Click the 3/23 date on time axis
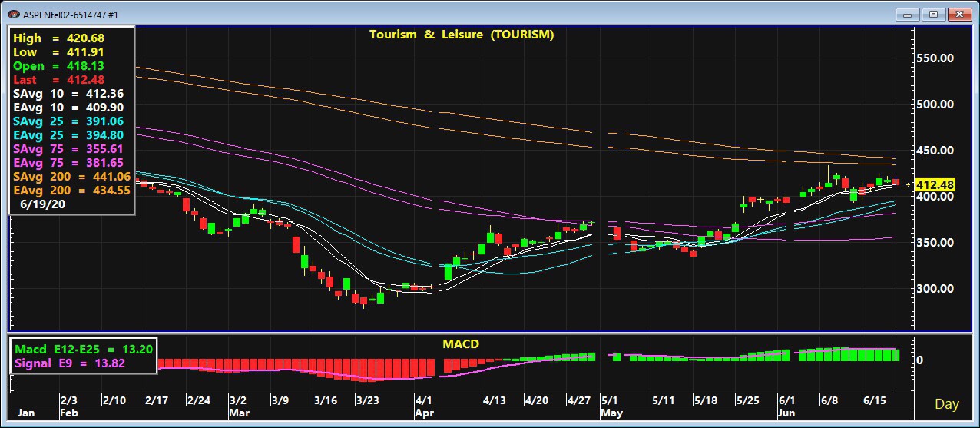Screen dimensions: 980x428 tap(367, 401)
